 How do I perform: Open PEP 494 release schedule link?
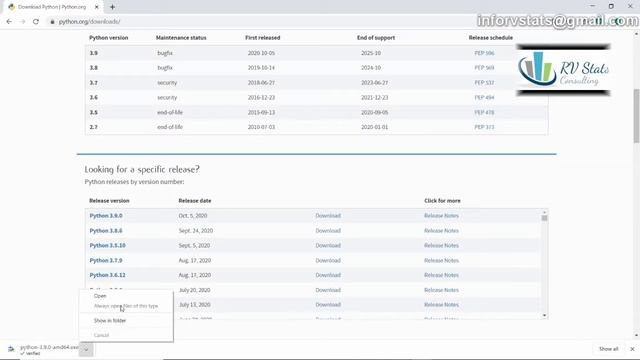[x=484, y=98]
